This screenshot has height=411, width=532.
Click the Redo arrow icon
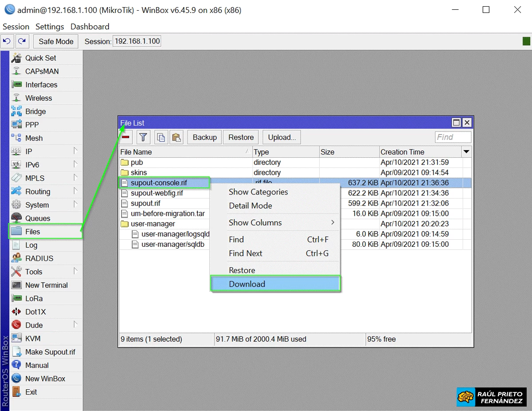22,41
